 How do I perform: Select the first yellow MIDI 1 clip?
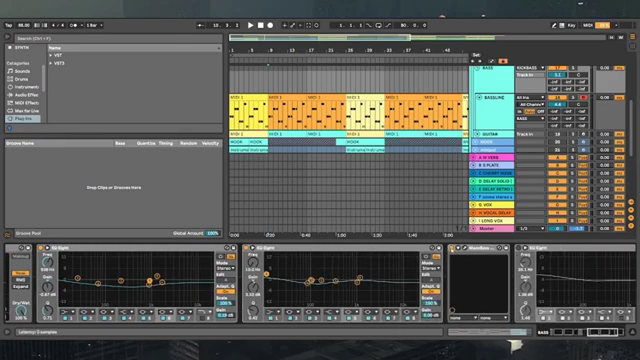(x=249, y=112)
